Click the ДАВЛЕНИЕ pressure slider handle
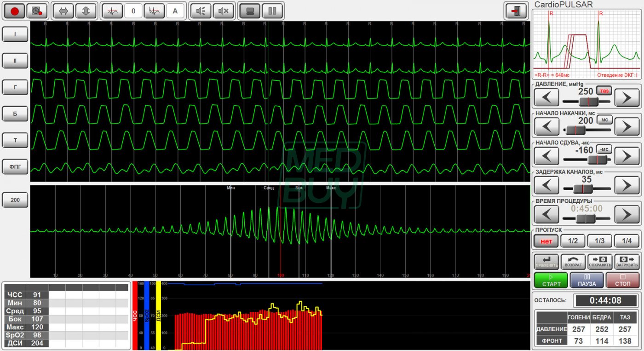Image resolution: width=644 pixels, height=351 pixels. (x=588, y=101)
